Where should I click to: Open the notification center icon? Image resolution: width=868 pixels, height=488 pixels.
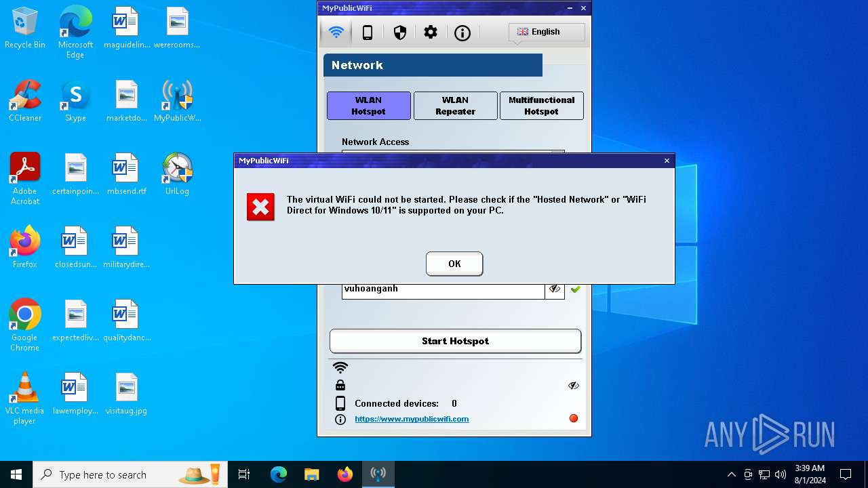click(x=846, y=474)
